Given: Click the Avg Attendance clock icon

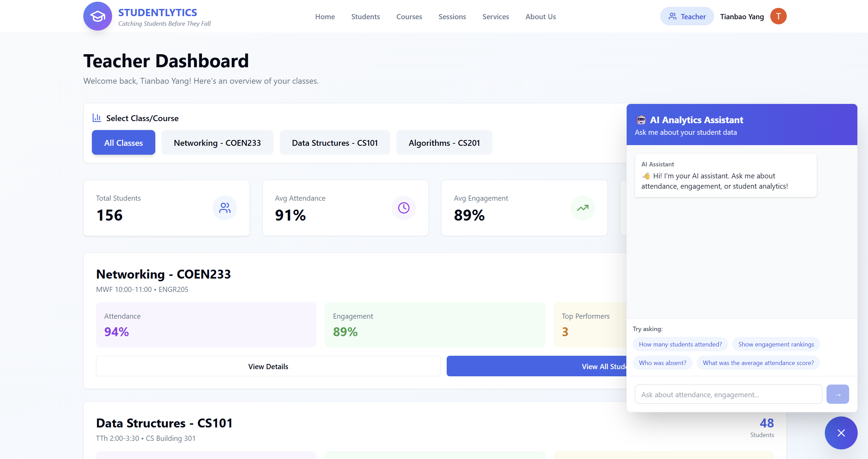Looking at the screenshot, I should click(x=403, y=208).
